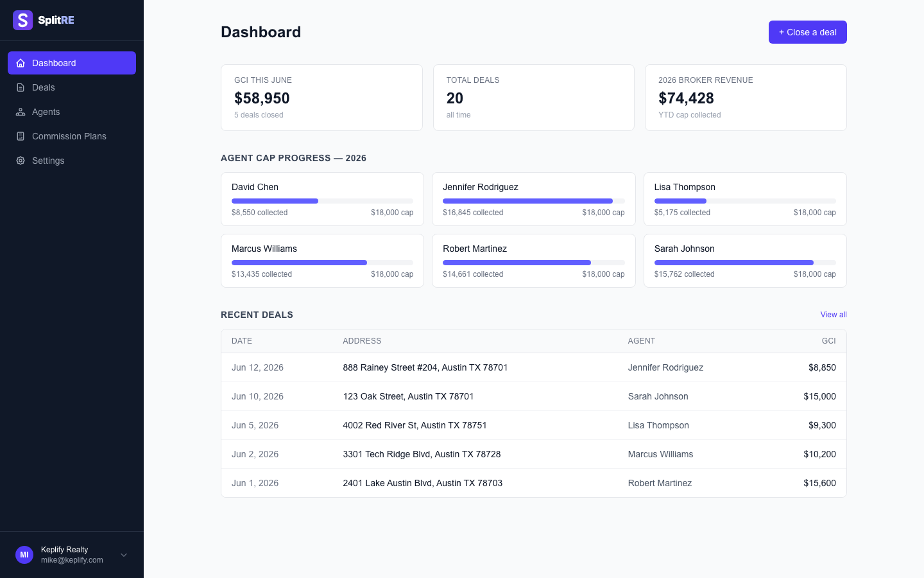This screenshot has height=578, width=924.
Task: Open the 2026 Broker Revenue card
Action: tap(746, 98)
